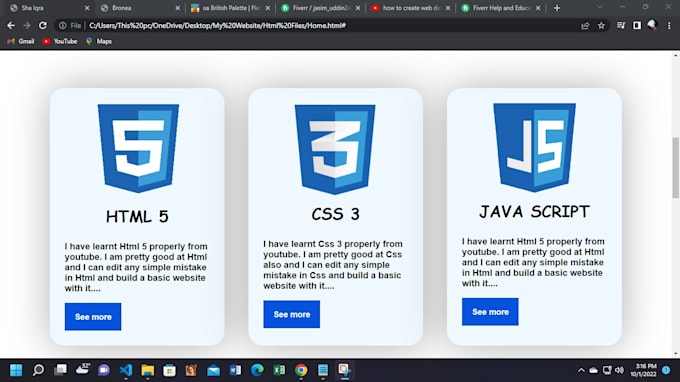
Task: Click the scrollbar down arrow
Action: click(x=676, y=354)
